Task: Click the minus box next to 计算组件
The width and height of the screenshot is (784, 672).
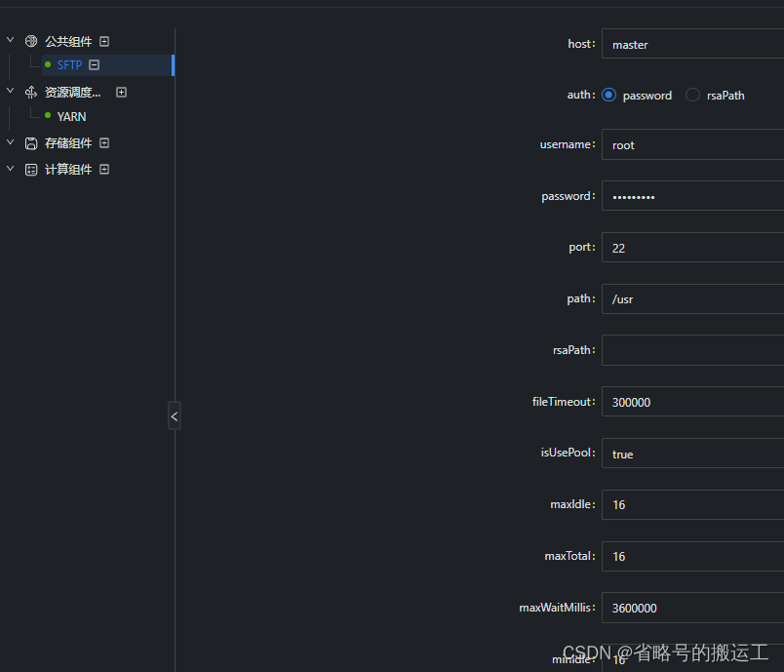Action: (104, 170)
